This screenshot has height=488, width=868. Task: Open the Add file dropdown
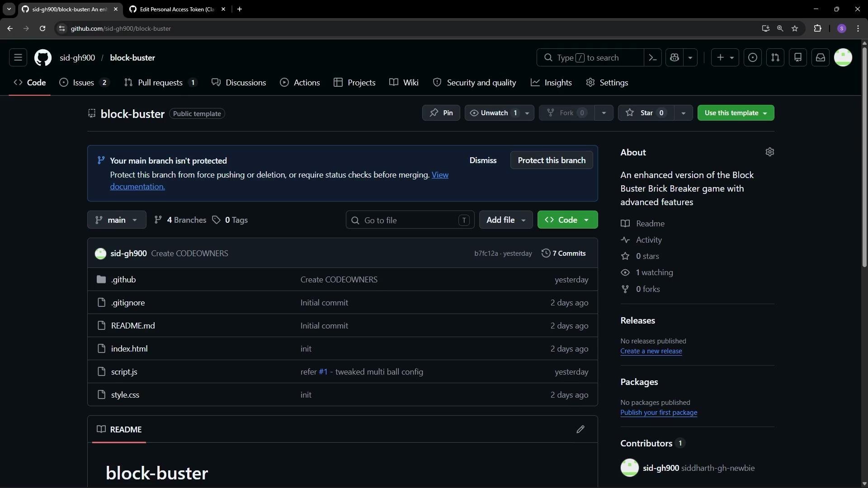(506, 220)
